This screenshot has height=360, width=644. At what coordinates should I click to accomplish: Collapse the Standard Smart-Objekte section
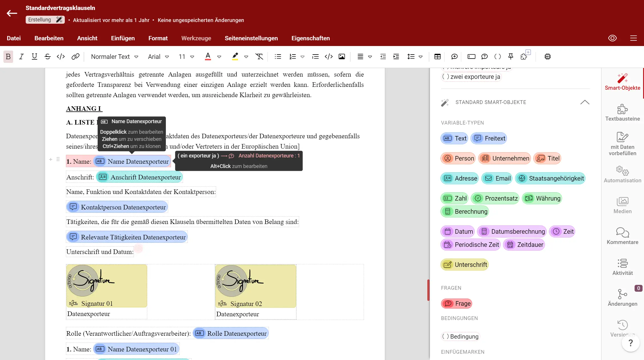pos(585,102)
